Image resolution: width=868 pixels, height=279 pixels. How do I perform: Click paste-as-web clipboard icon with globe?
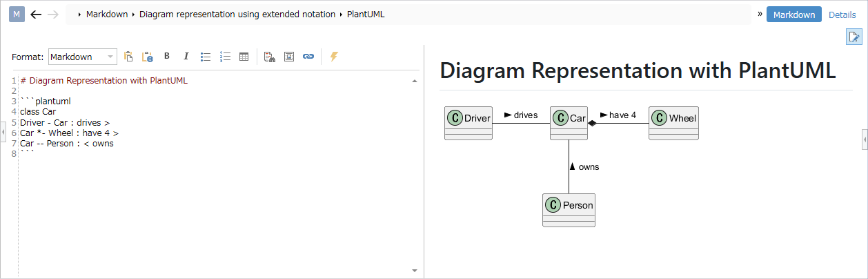(x=147, y=57)
